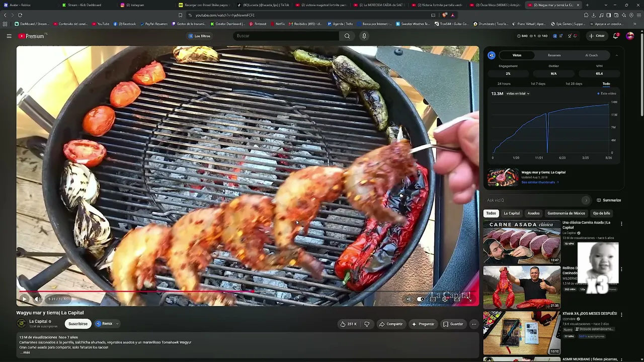Filter by Gastronomía de México chip
Viewport: 644px width, 362px height.
tap(566, 213)
